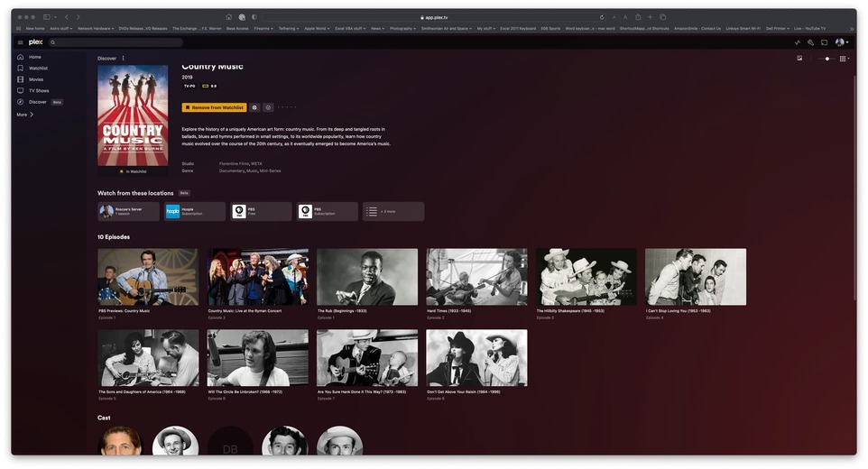Open the My stuff bookmarks folder
868x469 pixels.
486,28
